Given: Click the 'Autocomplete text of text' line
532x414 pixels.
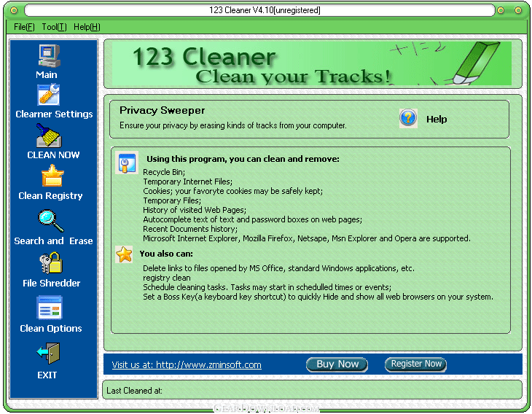Looking at the screenshot, I should coord(252,219).
